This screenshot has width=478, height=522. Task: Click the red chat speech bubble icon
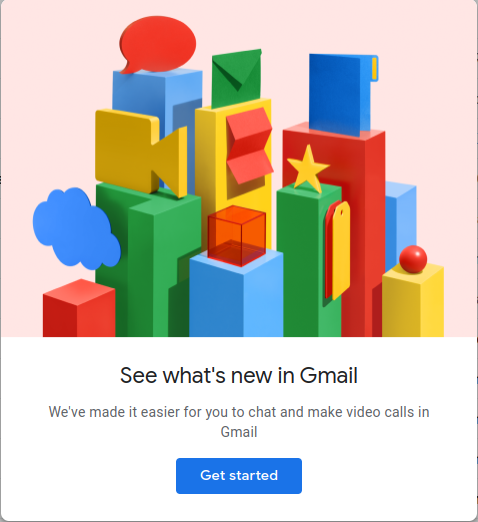point(158,44)
